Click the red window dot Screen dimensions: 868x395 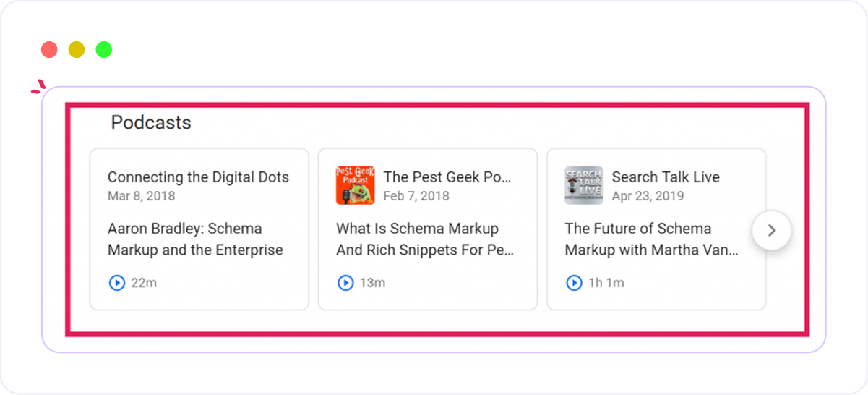(49, 50)
